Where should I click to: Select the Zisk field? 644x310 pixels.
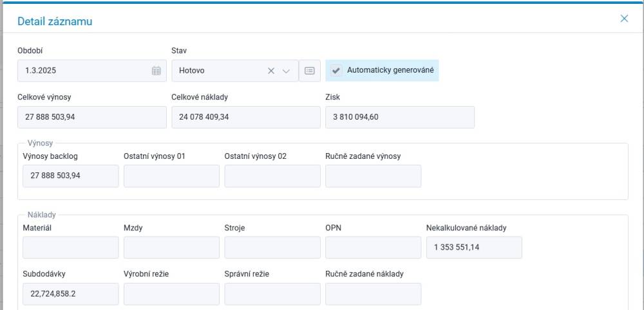pos(400,117)
